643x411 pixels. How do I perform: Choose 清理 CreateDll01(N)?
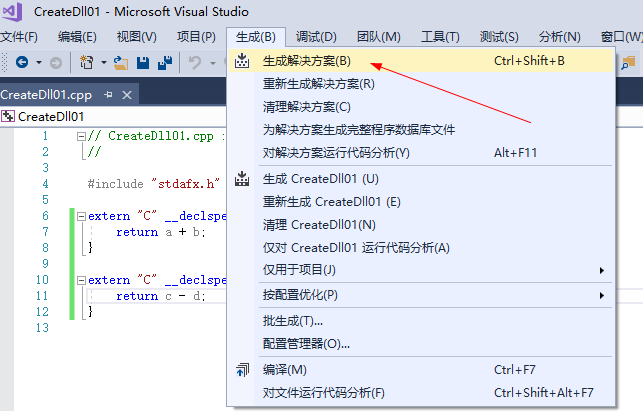421,225
